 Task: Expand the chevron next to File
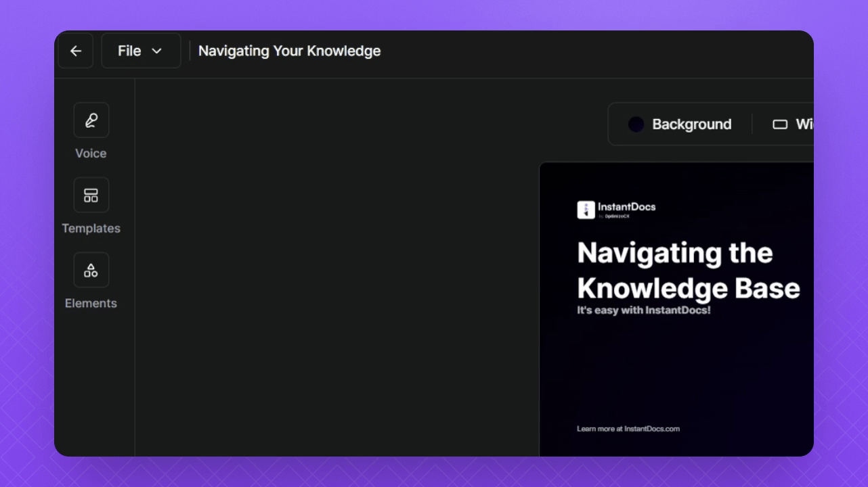(156, 51)
